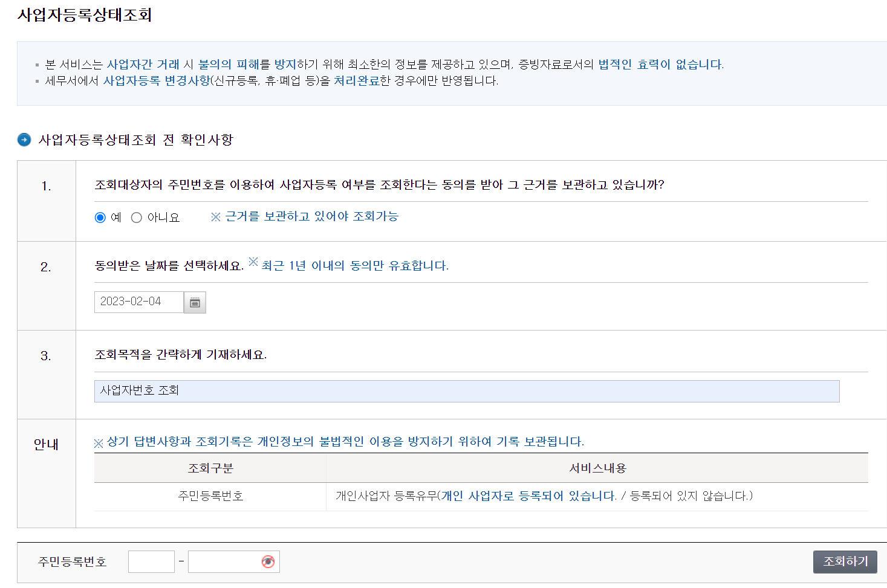This screenshot has height=588, width=887.
Task: Click the '사업자등록 변경사항' highlighted text
Action: tap(157, 80)
